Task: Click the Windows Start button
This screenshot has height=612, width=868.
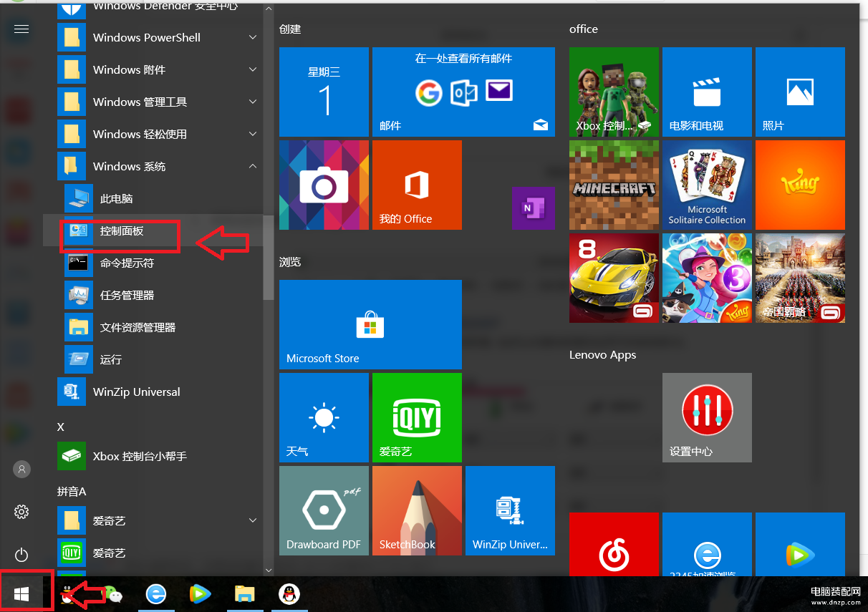Action: 21,594
